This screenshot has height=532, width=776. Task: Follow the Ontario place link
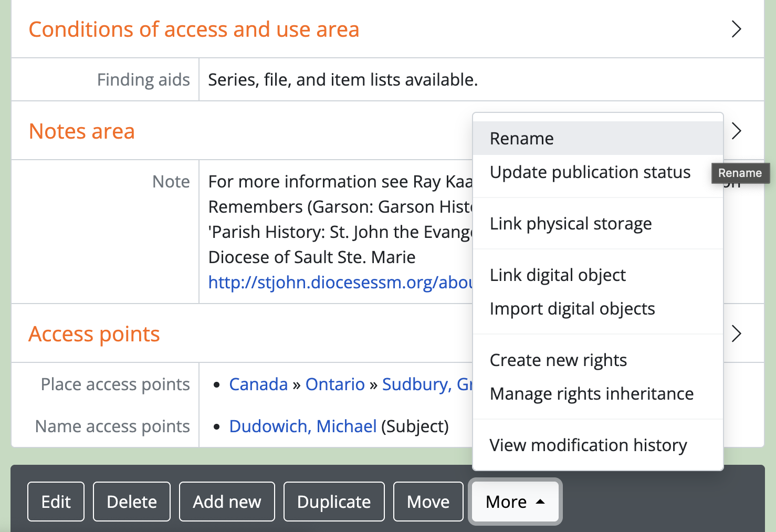335,384
